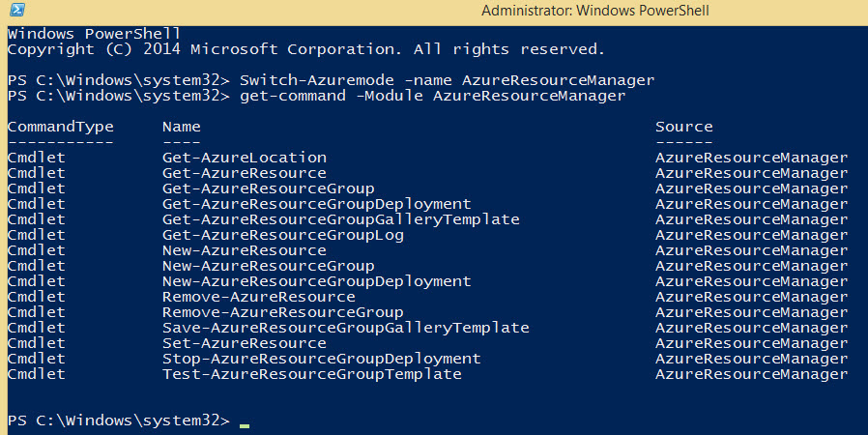Select the New-AzureResourceGroupDeployment cmdlet name
Screen dimensions: 868x435
(x=317, y=281)
